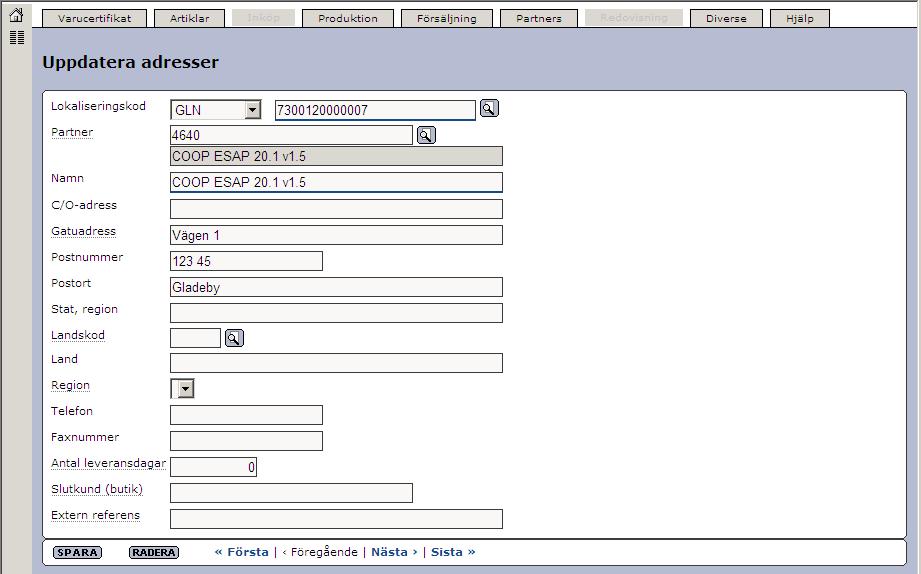Image resolution: width=921 pixels, height=574 pixels.
Task: Click the grey partner name display box
Action: [x=337, y=156]
